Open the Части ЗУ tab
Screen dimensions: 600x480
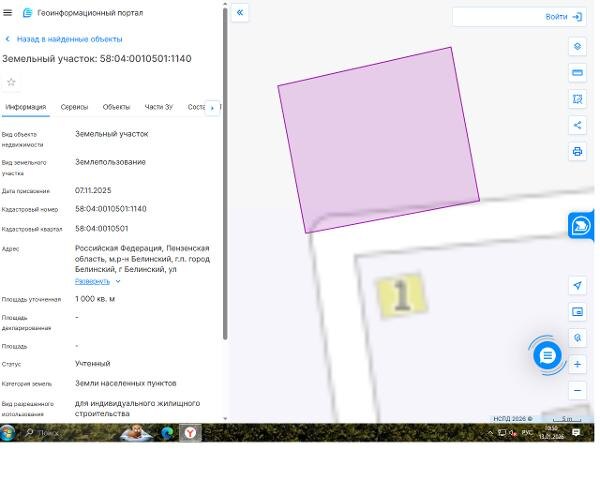(x=159, y=107)
